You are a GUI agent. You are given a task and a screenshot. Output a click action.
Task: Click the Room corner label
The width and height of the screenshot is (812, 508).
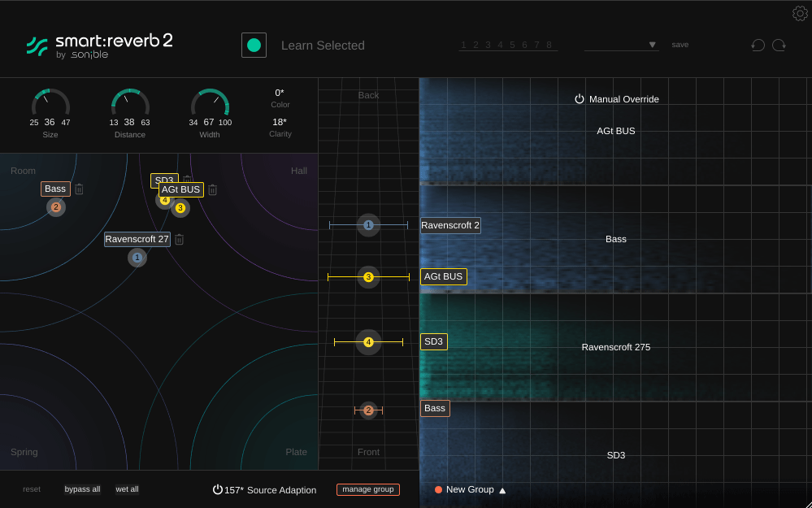click(24, 171)
